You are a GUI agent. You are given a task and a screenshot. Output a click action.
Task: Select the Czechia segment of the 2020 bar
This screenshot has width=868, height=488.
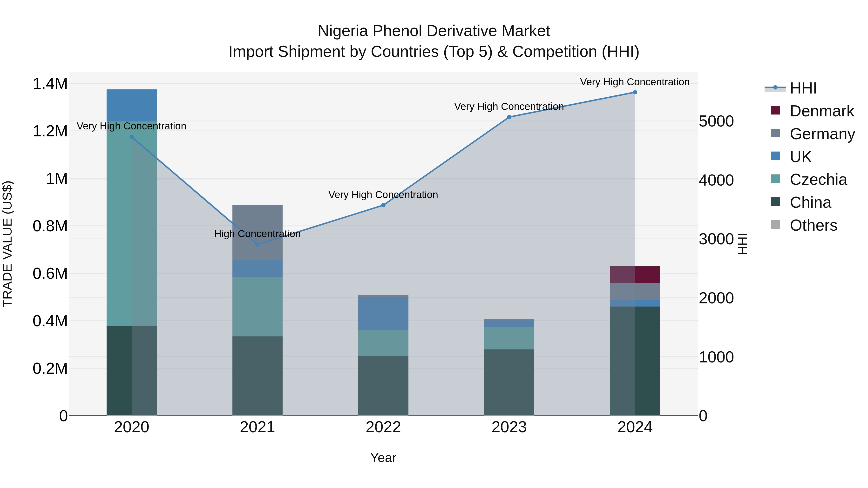click(x=132, y=224)
